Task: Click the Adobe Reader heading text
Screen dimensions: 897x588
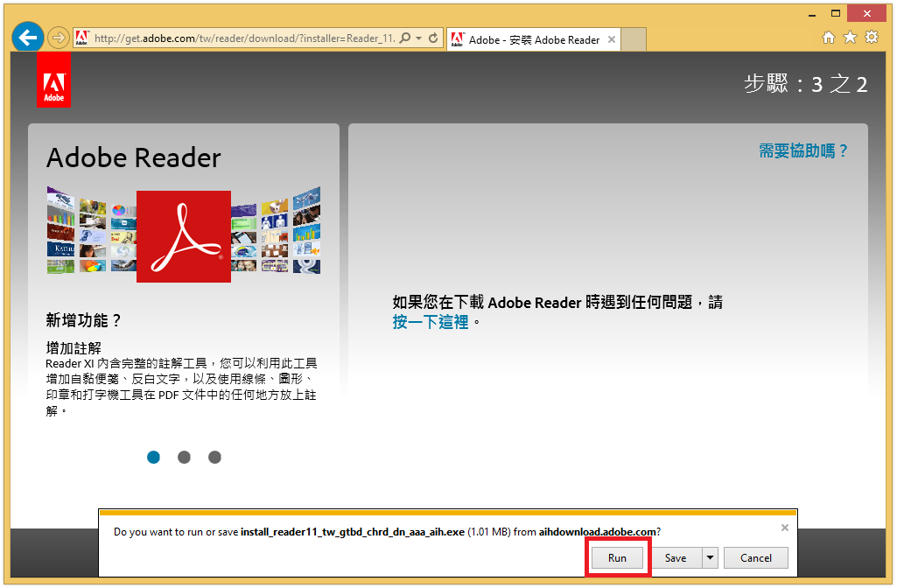Action: tap(133, 157)
